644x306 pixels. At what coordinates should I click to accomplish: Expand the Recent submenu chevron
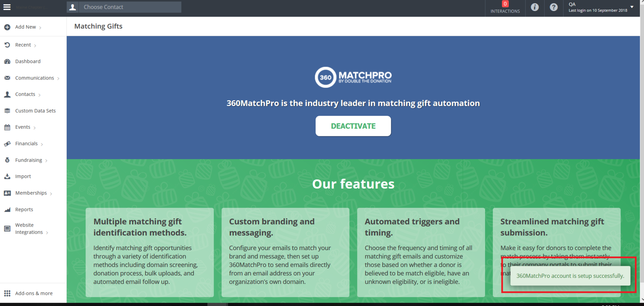(x=35, y=45)
